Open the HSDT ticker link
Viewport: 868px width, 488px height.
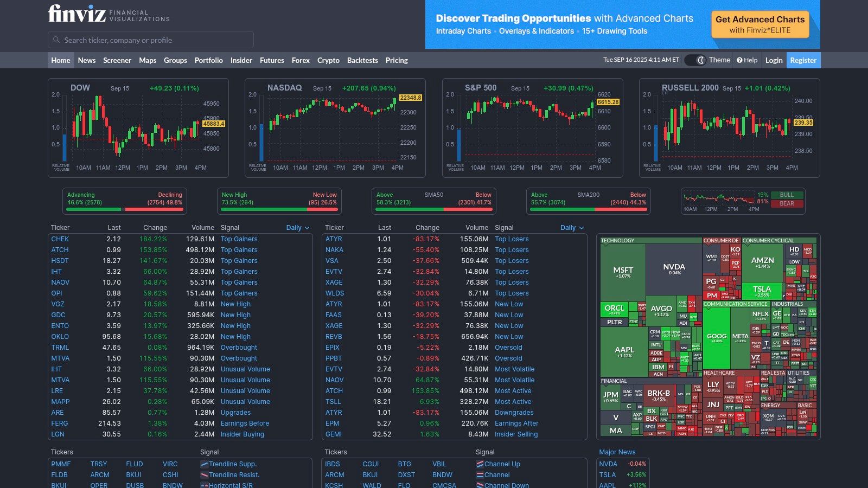60,261
